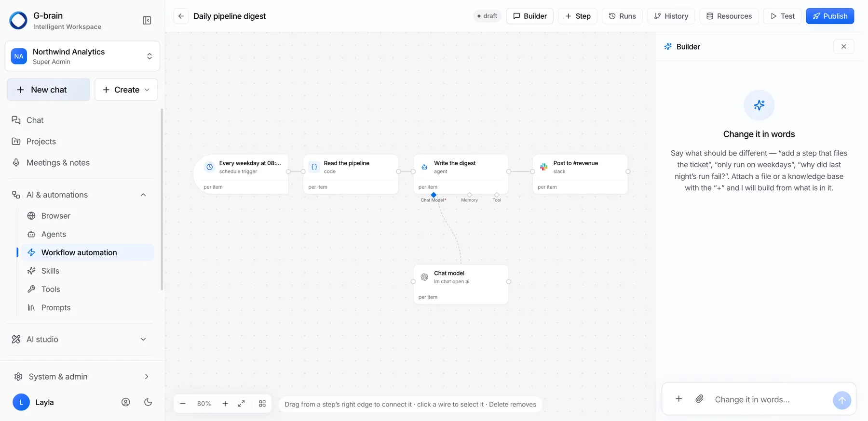Toggle the Builder button in toolbar
Screen dimensions: 868x421
point(529,16)
